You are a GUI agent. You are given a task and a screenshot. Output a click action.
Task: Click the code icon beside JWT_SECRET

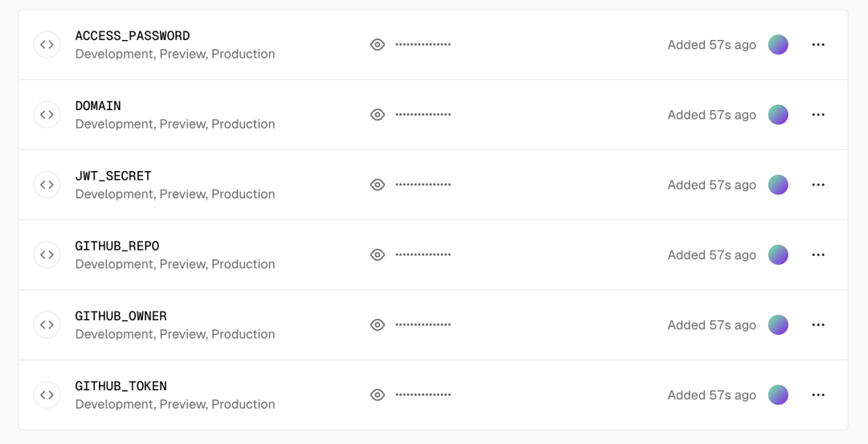click(x=47, y=185)
